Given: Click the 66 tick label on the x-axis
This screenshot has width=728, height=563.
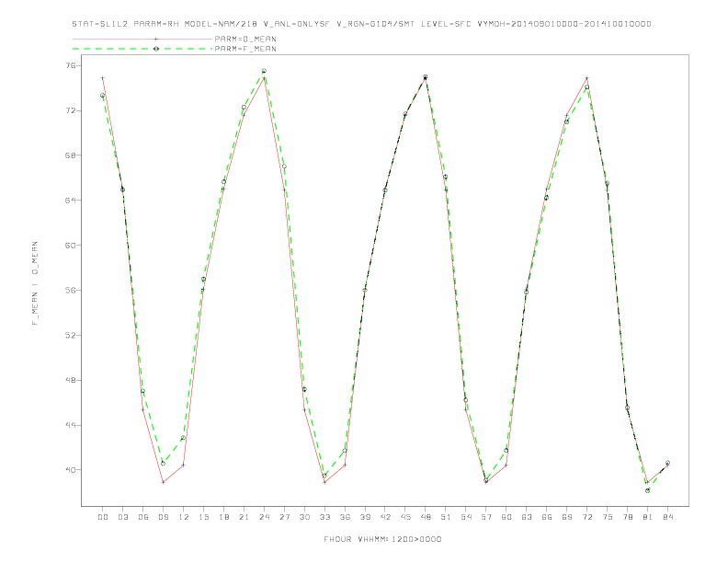Looking at the screenshot, I should tap(547, 517).
